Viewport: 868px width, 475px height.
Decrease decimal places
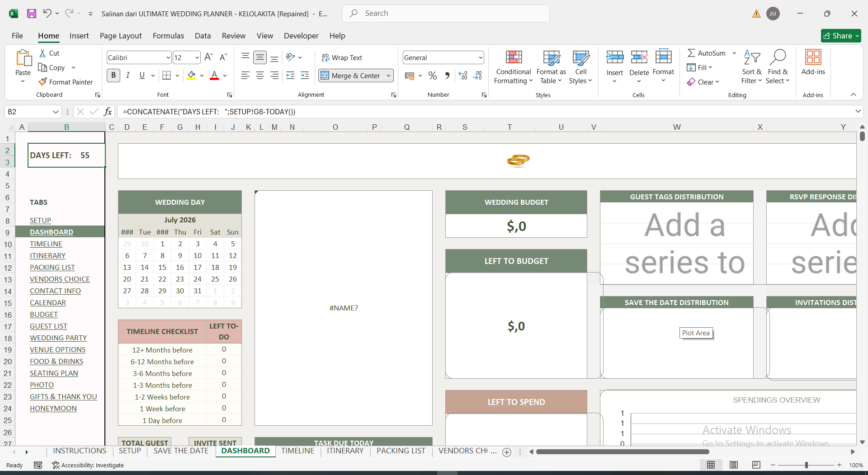(x=477, y=75)
